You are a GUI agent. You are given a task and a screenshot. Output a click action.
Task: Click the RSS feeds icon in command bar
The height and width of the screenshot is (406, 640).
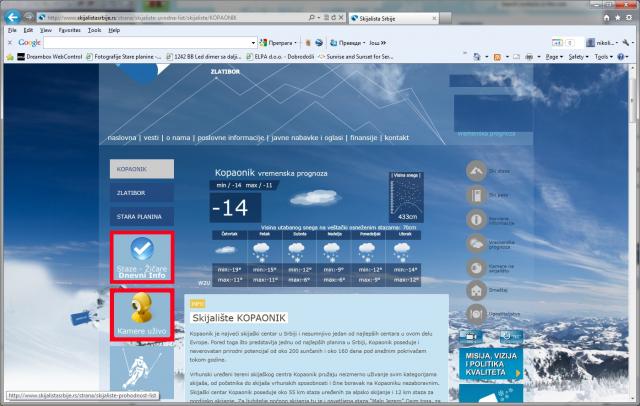tap(497, 57)
